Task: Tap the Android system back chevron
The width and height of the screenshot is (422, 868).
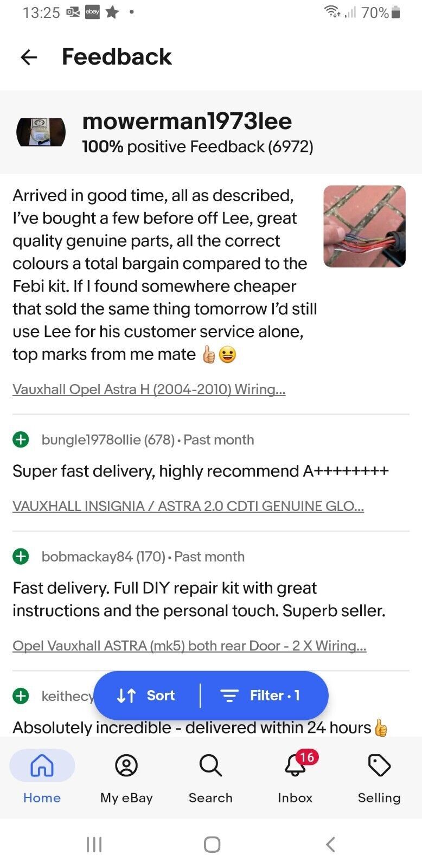Action: point(330,844)
